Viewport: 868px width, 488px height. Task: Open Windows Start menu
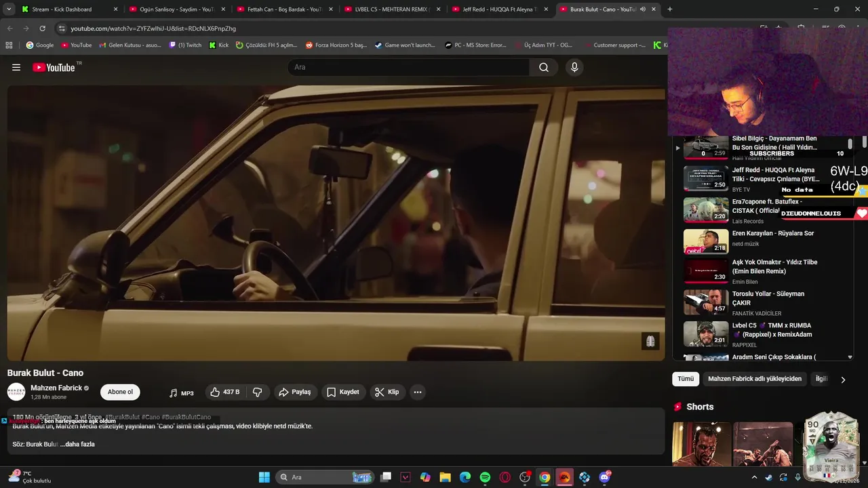264,477
